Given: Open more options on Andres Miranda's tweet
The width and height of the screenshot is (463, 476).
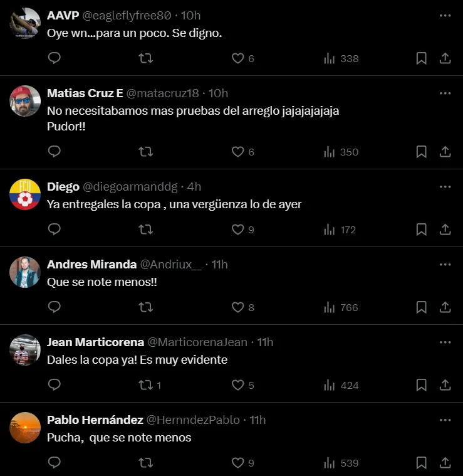Looking at the screenshot, I should pyautogui.click(x=445, y=265).
